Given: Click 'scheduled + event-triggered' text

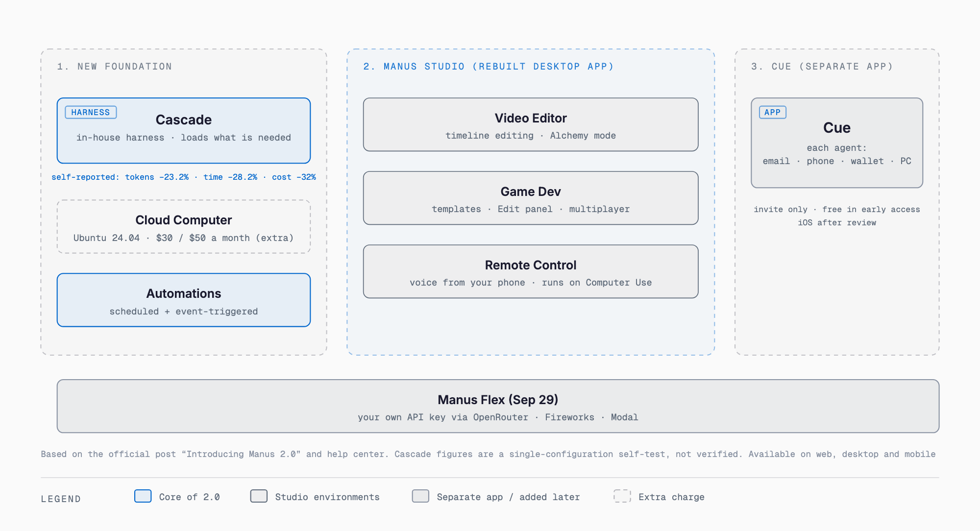Looking at the screenshot, I should click(184, 312).
